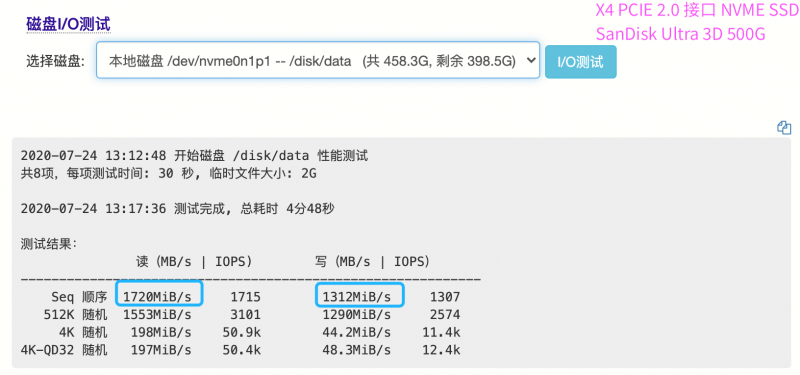This screenshot has width=800, height=375.
Task: Click the 磁盘I/O测试 heading link
Action: tap(68, 23)
